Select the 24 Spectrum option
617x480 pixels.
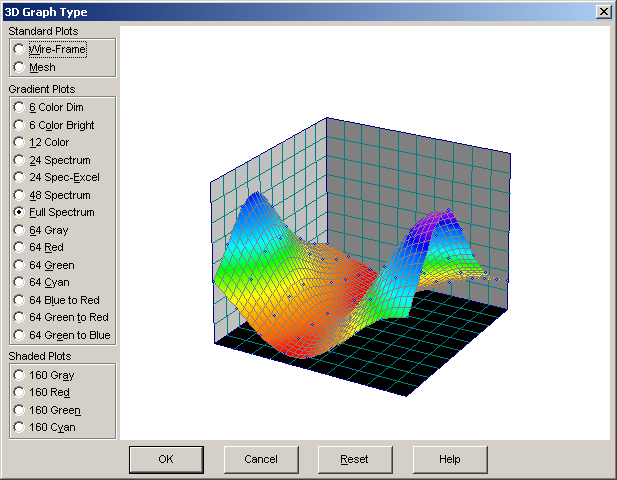(52, 160)
